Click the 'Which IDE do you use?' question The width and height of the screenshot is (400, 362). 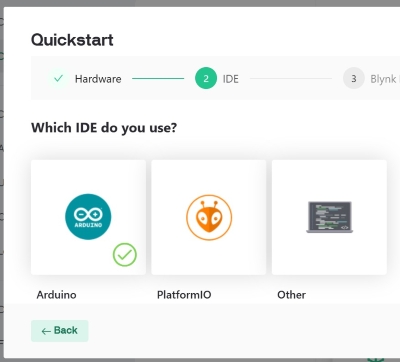[104, 128]
